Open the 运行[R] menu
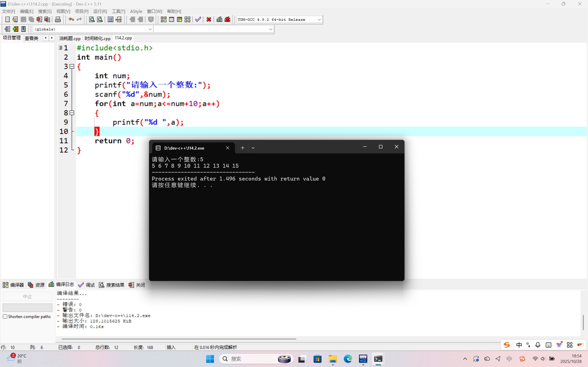This screenshot has height=367, width=588. pyautogui.click(x=100, y=11)
